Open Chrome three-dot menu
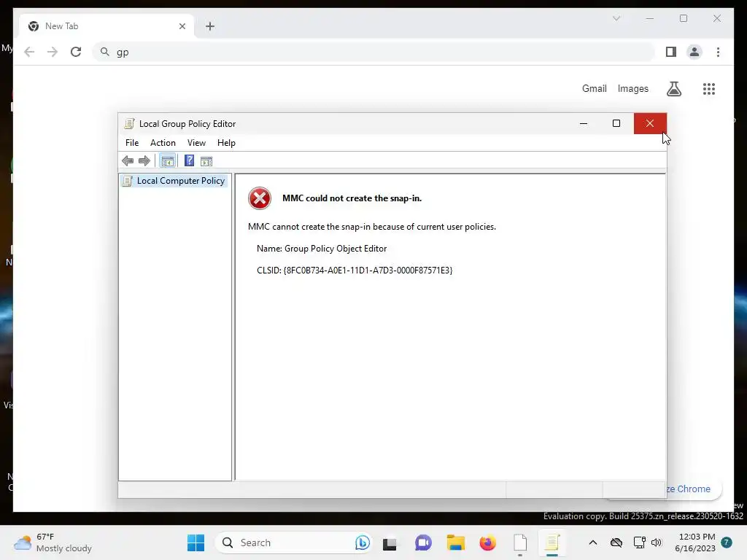This screenshot has height=560, width=747. click(718, 52)
